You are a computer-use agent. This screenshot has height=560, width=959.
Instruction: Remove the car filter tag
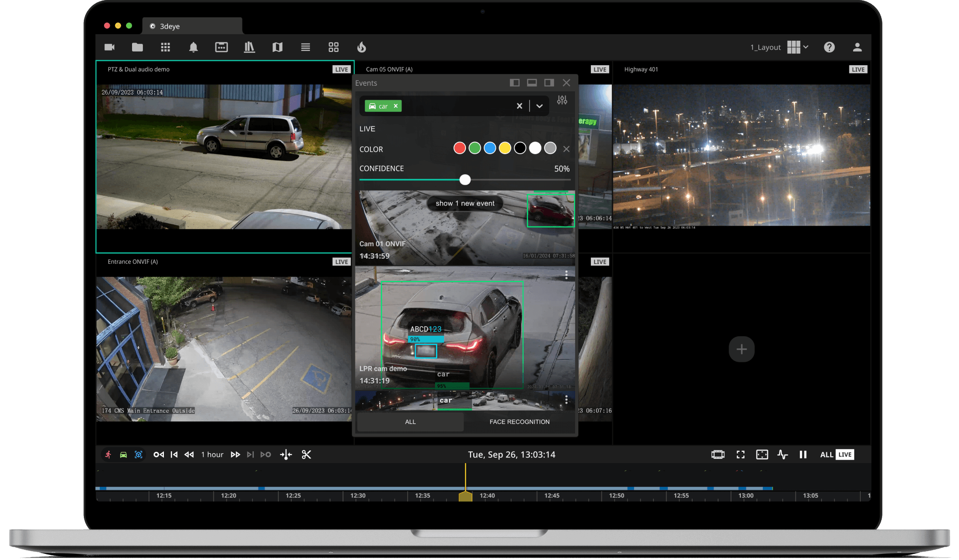(396, 106)
